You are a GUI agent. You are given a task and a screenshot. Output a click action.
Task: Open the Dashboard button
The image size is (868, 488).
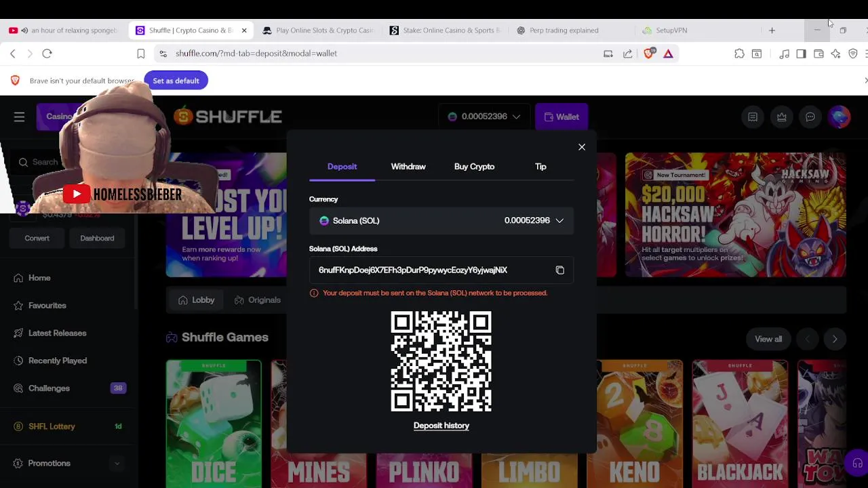(97, 239)
